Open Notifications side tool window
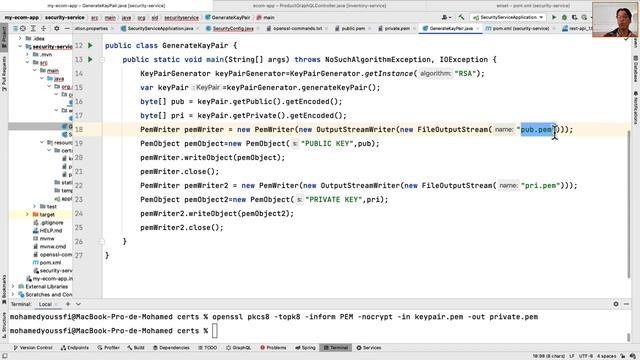This screenshot has width=640, height=360. (636, 107)
